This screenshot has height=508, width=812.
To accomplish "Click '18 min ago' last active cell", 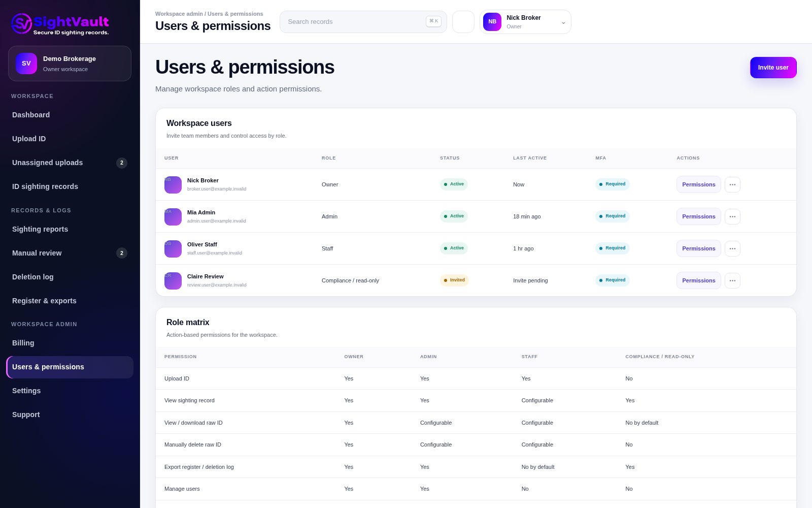I will [527, 216].
